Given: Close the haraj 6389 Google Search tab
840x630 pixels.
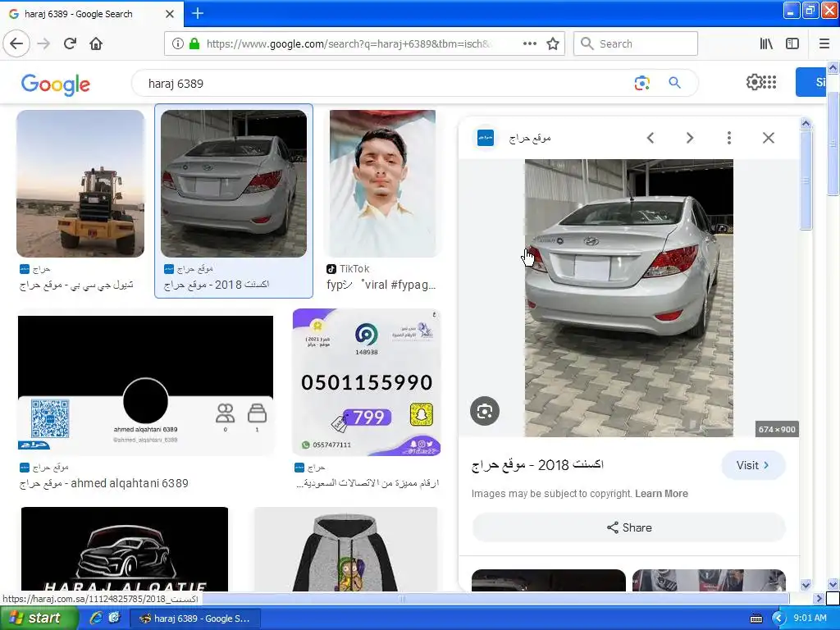Looking at the screenshot, I should [x=170, y=14].
